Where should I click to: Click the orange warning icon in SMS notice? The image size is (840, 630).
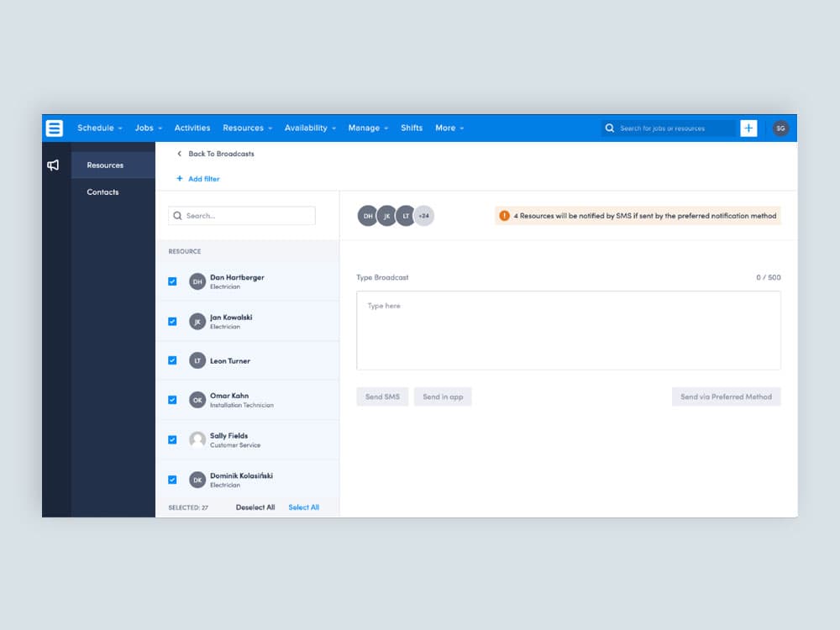[504, 215]
